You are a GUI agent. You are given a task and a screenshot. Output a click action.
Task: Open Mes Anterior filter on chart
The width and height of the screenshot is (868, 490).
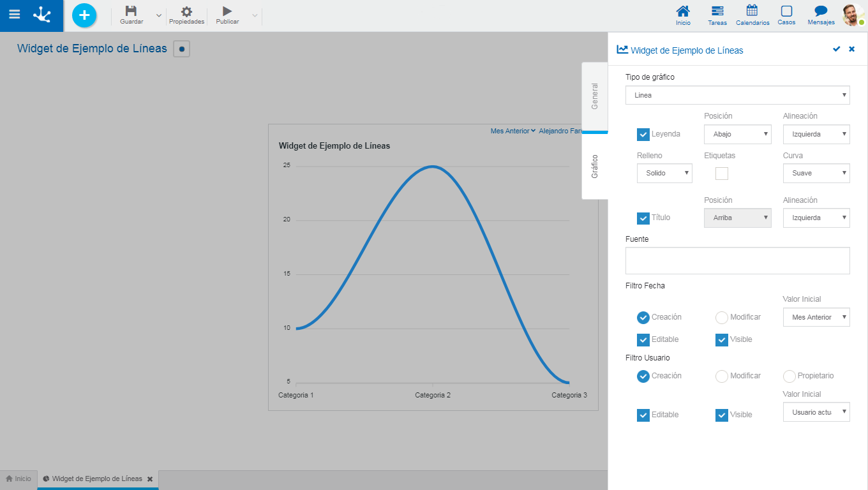pyautogui.click(x=513, y=131)
